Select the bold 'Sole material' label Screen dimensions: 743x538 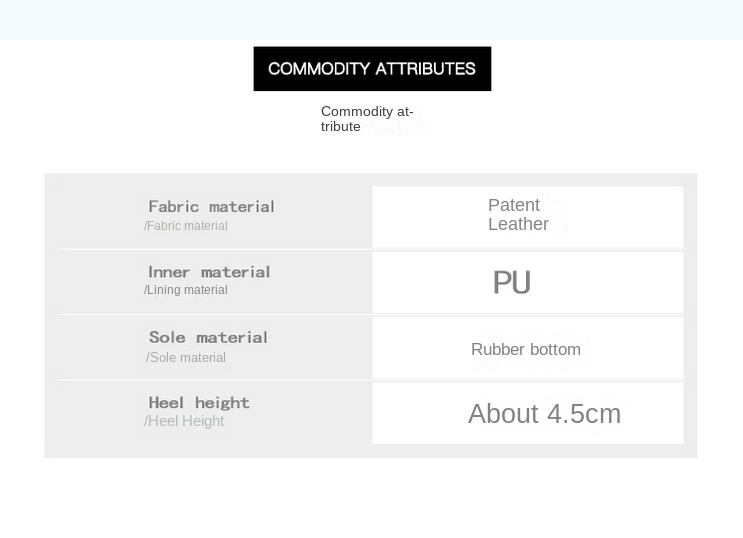(208, 338)
